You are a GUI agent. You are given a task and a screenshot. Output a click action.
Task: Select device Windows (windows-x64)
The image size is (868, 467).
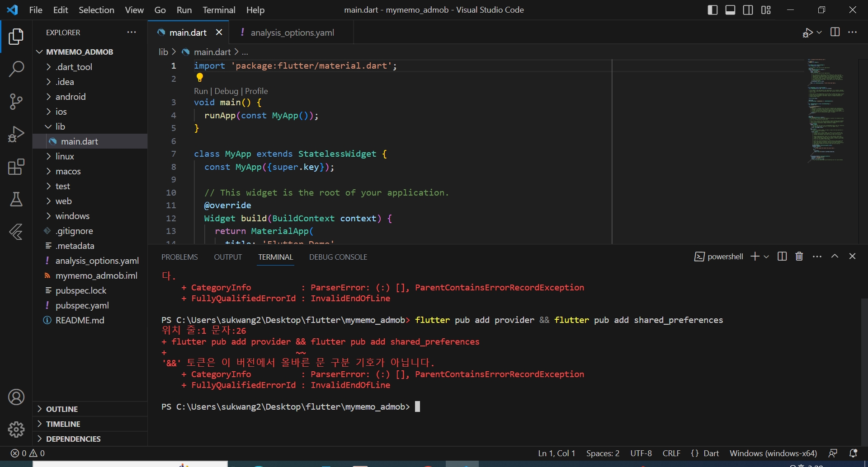(773, 453)
